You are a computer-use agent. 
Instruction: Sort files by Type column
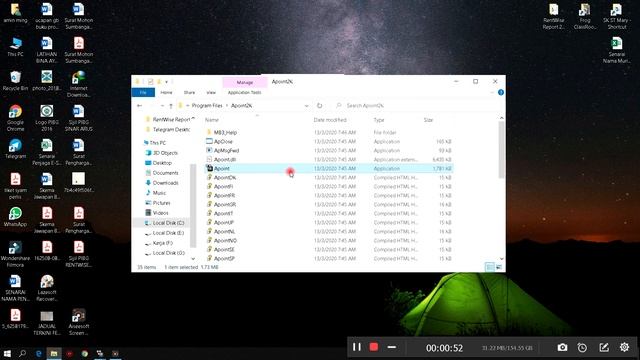point(379,120)
